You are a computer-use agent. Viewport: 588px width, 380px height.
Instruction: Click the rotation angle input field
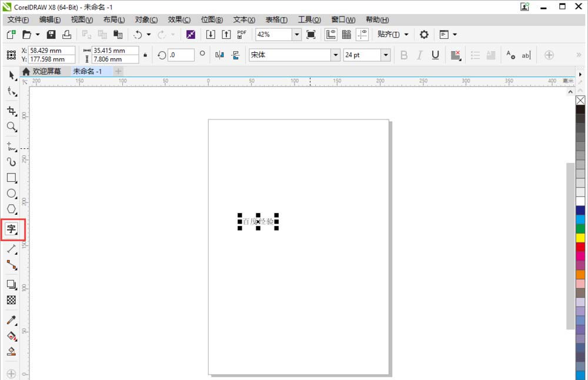point(181,55)
